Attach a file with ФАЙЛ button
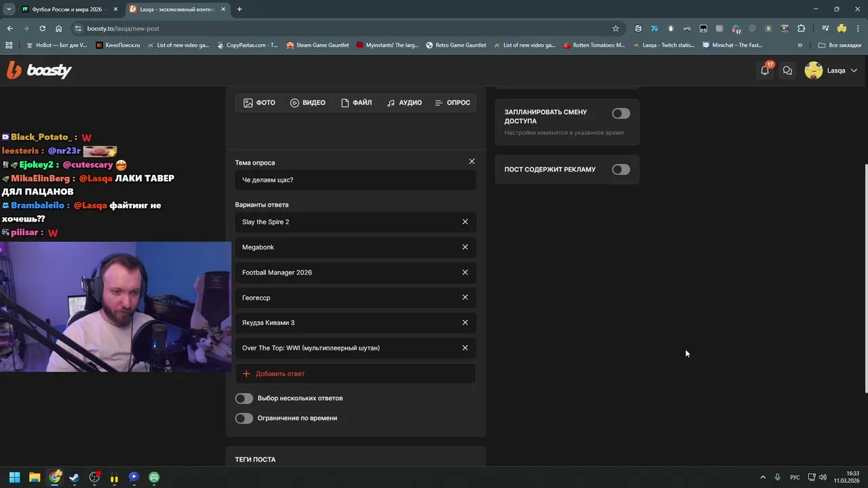The width and height of the screenshot is (868, 488). (357, 103)
